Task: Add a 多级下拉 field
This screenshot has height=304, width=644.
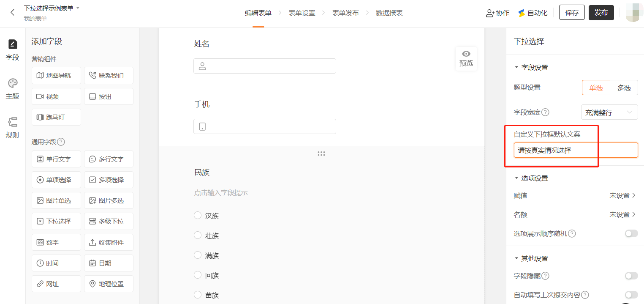Action: 109,221
